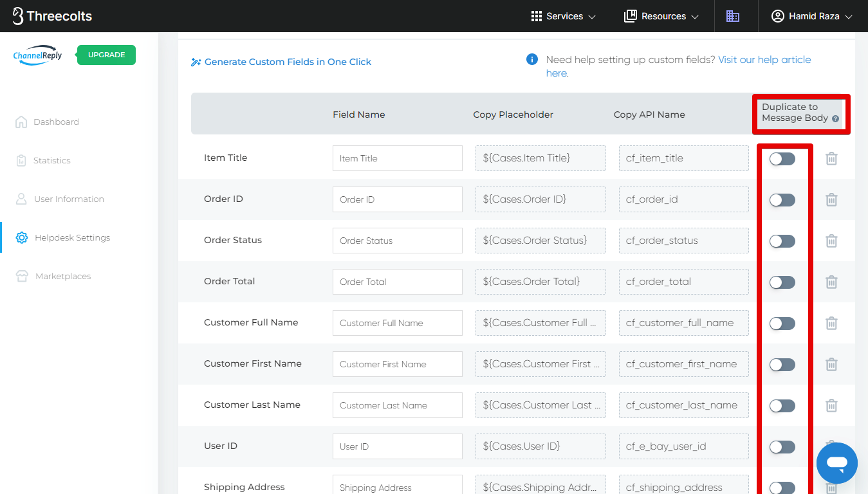Click the Order Status field name input
The height and width of the screenshot is (494, 868).
click(x=398, y=241)
